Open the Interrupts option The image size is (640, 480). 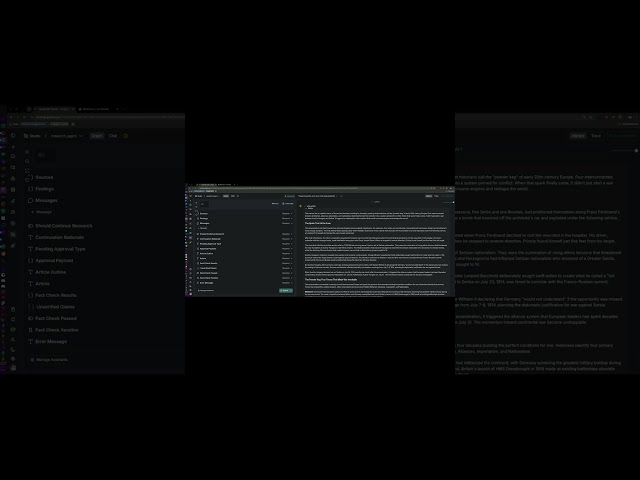click(288, 204)
